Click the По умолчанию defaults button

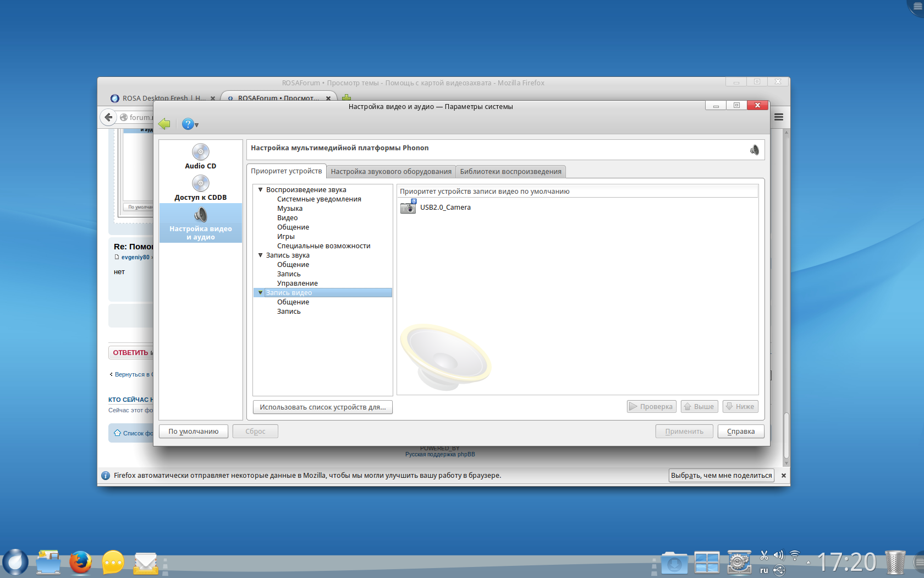click(194, 432)
